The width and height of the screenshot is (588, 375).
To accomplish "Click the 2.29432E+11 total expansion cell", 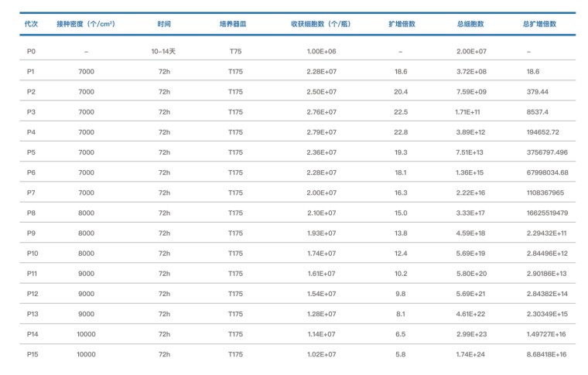I will tap(546, 233).
